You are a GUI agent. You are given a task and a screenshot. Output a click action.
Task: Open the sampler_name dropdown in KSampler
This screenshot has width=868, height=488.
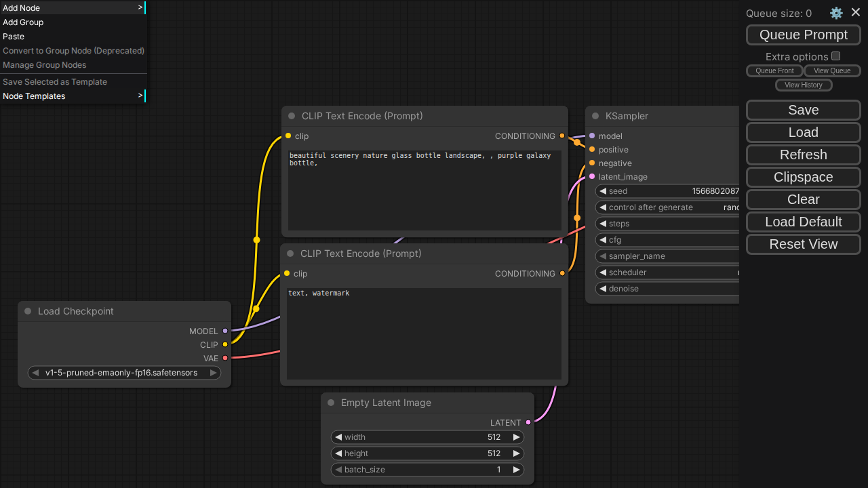(668, 256)
